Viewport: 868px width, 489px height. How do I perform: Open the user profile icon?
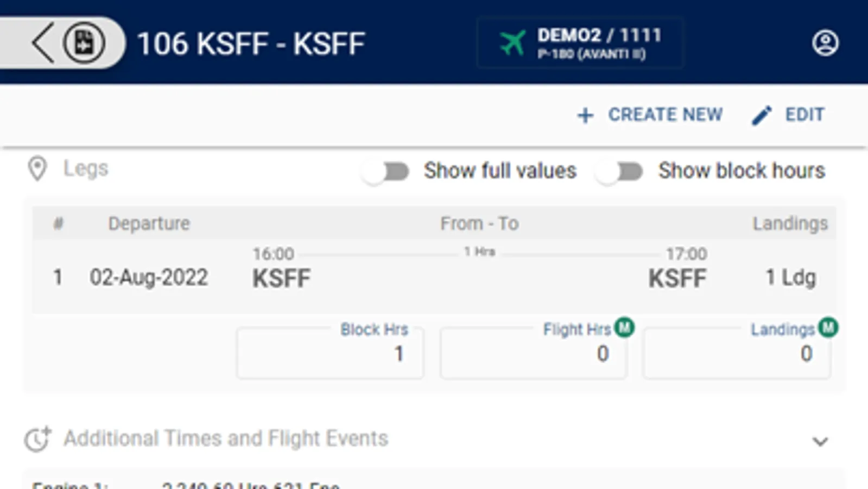(825, 43)
